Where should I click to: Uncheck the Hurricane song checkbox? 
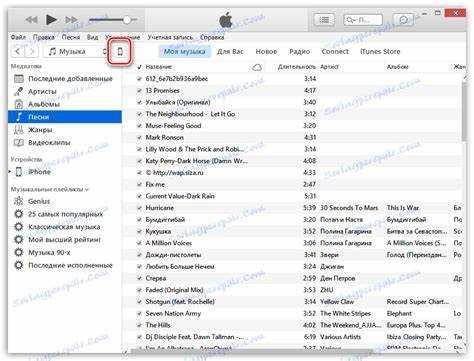[x=139, y=208]
